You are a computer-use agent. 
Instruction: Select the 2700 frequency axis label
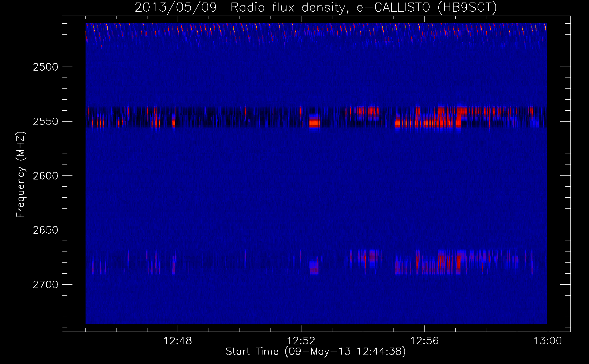click(46, 284)
